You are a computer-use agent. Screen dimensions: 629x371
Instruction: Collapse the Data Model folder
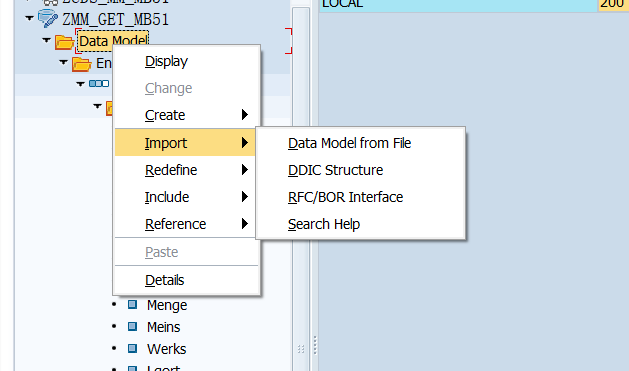point(47,40)
